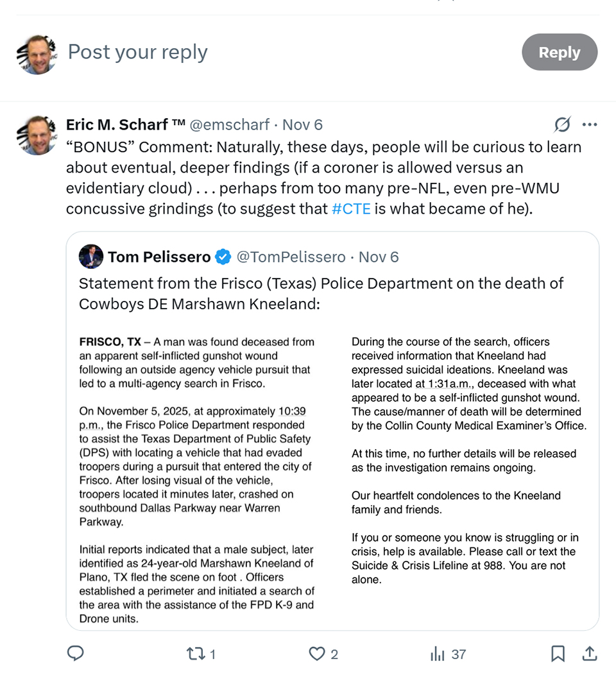Viewport: 616px width, 679px height.
Task: Click the Grok explain icon on the post
Action: coord(562,124)
